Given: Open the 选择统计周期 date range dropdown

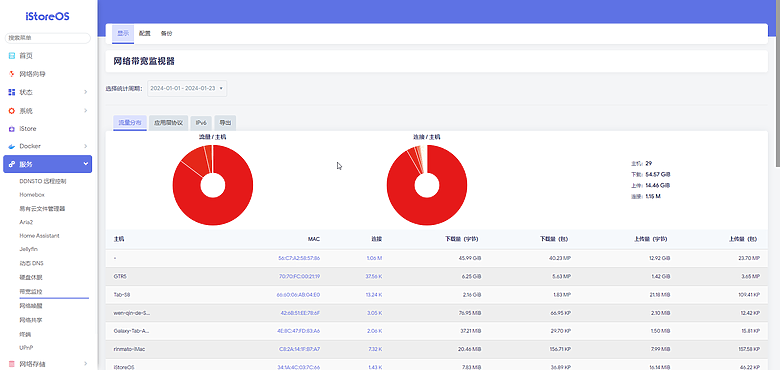Looking at the screenshot, I should [187, 88].
